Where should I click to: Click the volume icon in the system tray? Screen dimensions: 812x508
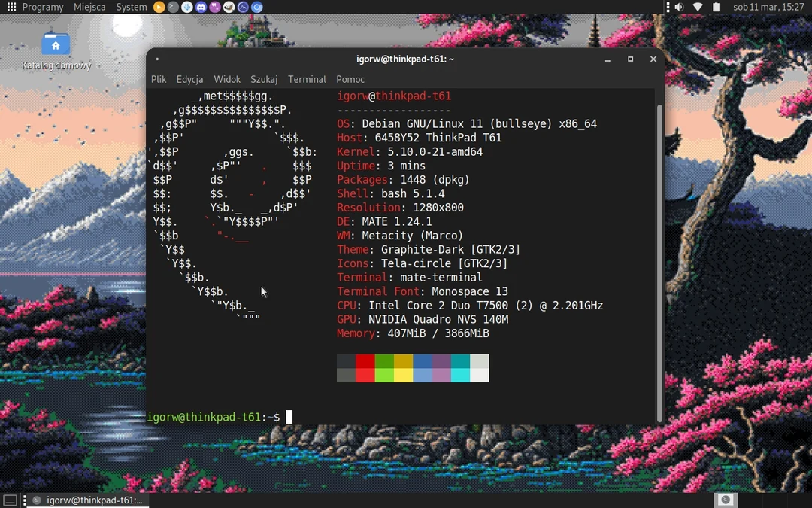[x=679, y=7]
